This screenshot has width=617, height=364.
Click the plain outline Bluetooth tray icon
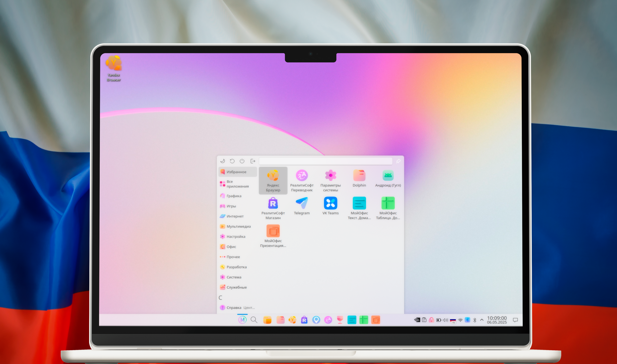[474, 320]
